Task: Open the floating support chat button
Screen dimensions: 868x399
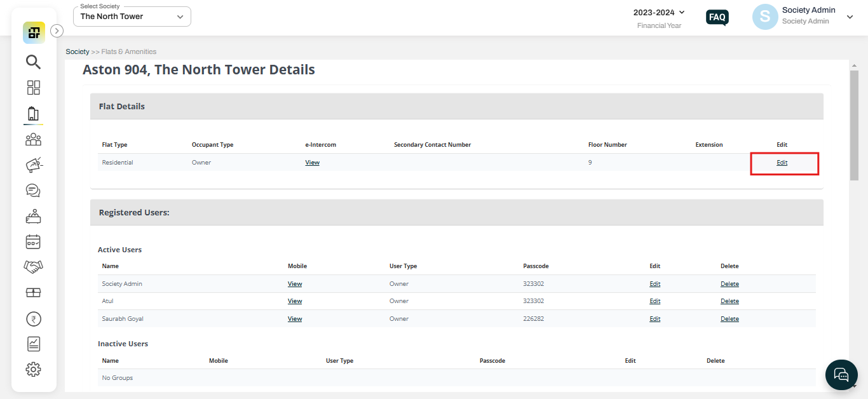Action: click(x=841, y=374)
